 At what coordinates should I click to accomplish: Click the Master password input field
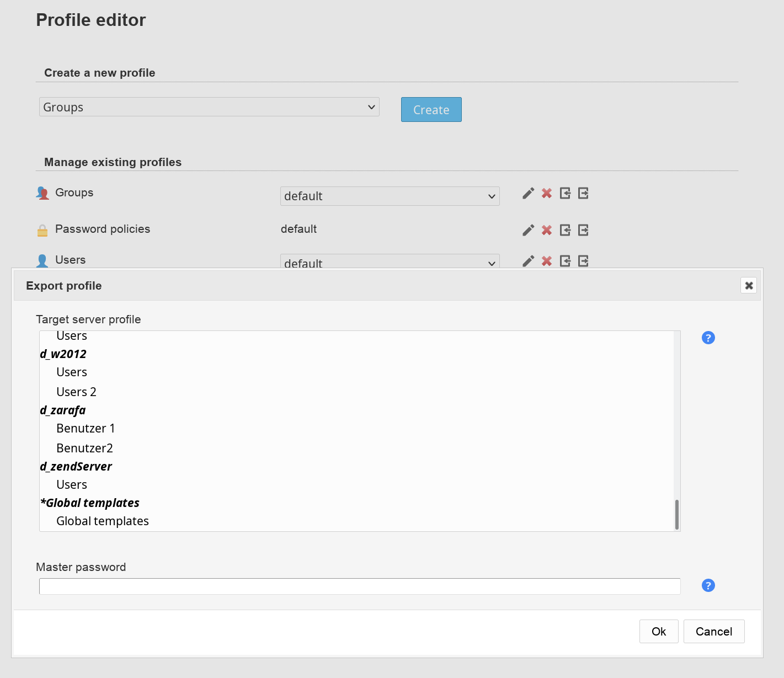[359, 586]
